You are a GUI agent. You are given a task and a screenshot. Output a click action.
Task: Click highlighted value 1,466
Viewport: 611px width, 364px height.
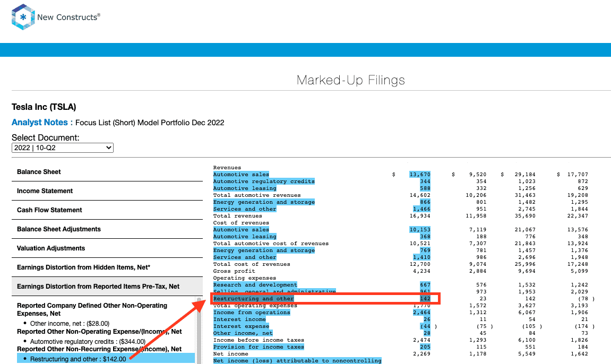(x=421, y=209)
